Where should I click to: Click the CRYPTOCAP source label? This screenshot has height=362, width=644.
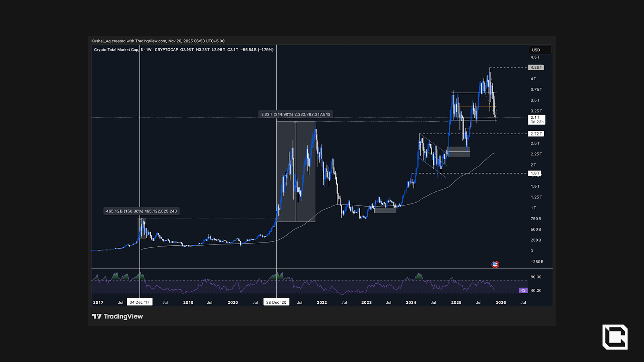[166, 50]
